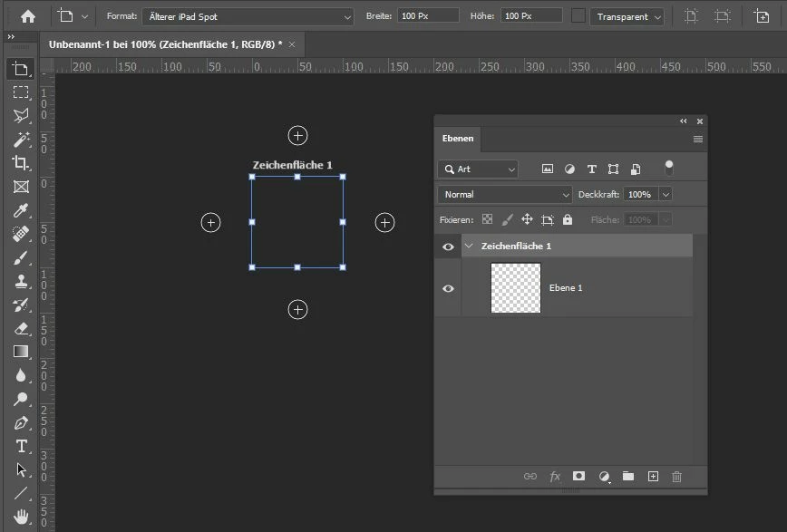This screenshot has height=532, width=787.
Task: Filter layers by pixel layers
Action: pos(548,169)
